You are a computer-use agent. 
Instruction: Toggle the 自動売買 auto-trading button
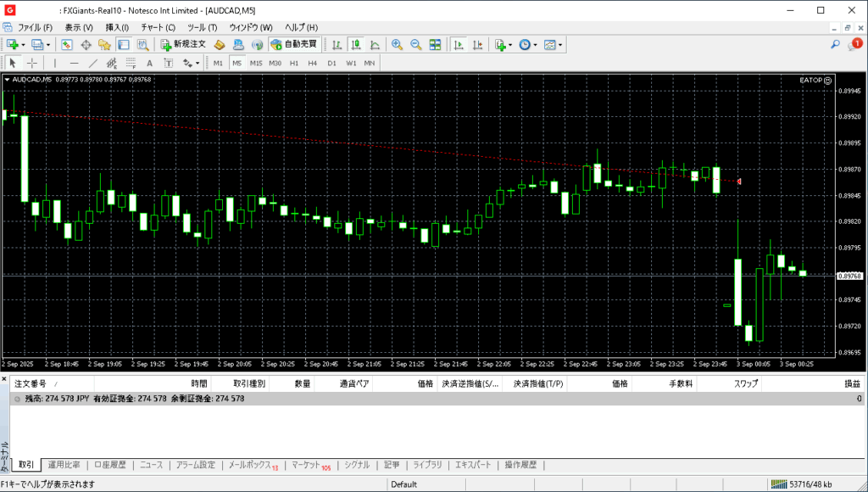pyautogui.click(x=293, y=44)
